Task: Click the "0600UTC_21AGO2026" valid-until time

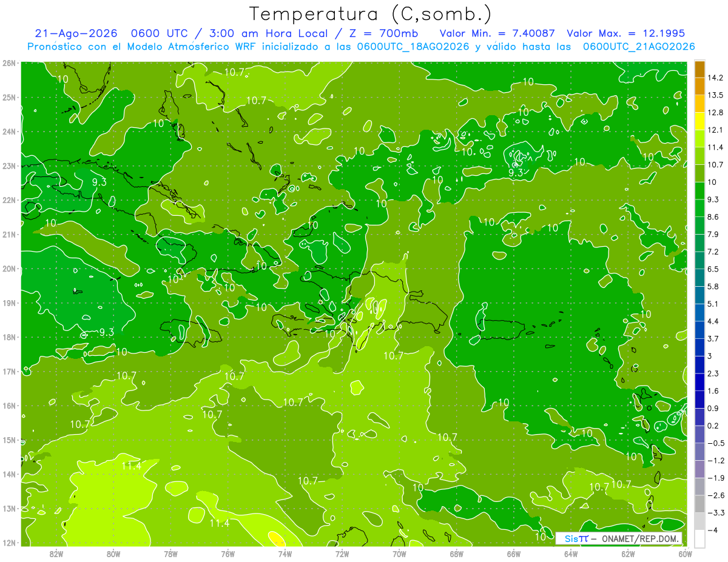Action: coord(638,47)
